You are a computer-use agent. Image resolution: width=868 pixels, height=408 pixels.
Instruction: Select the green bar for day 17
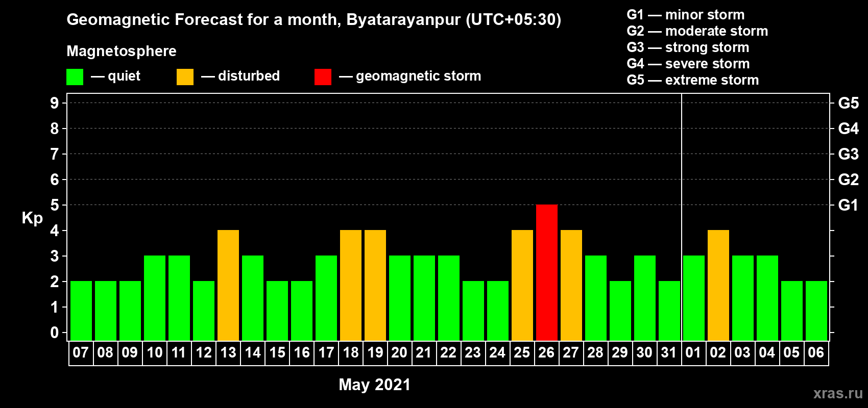point(326,298)
